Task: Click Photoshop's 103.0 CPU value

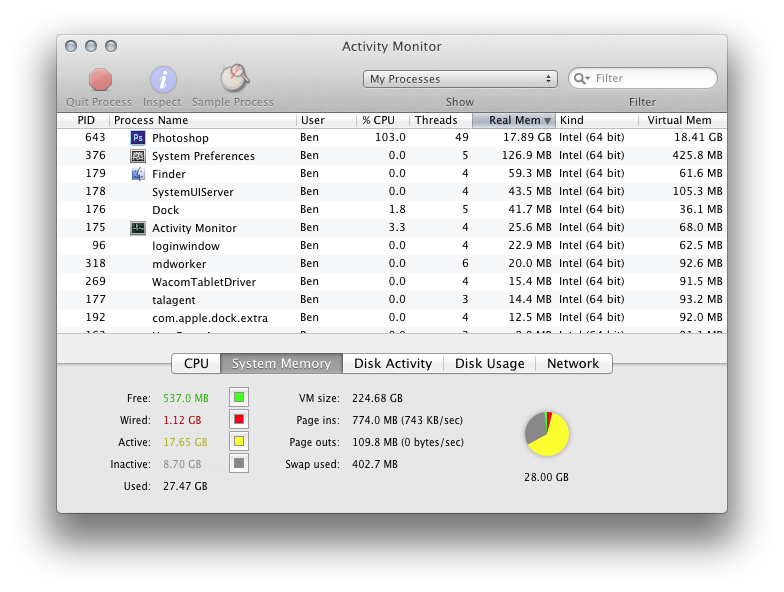Action: click(390, 137)
